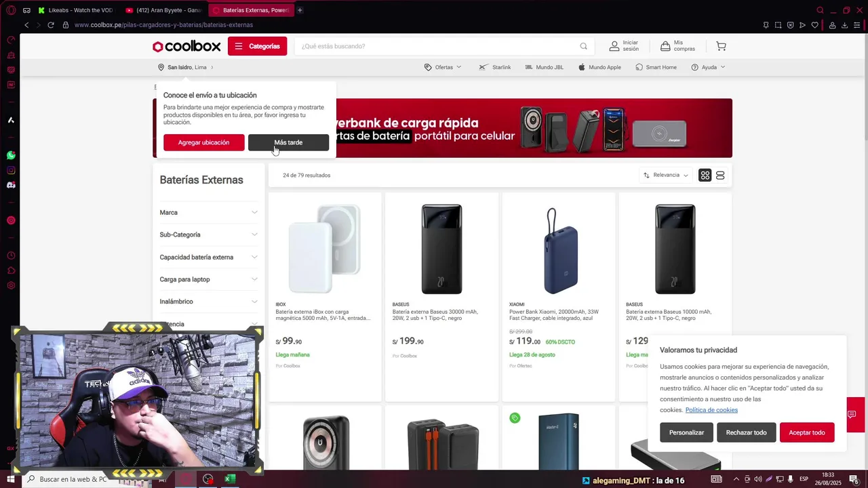Open the Ofertas dropdown menu
Screen dimensions: 868x488
pyautogui.click(x=443, y=67)
